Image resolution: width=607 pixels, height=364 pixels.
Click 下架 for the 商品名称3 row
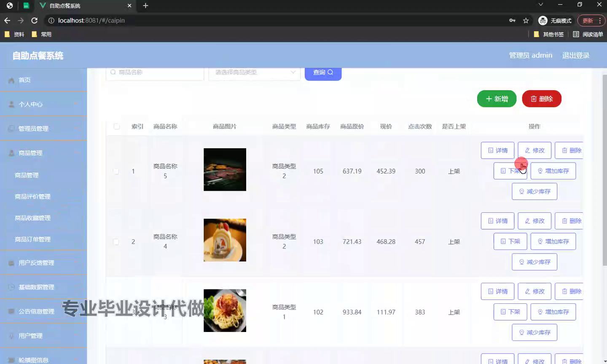(510, 312)
